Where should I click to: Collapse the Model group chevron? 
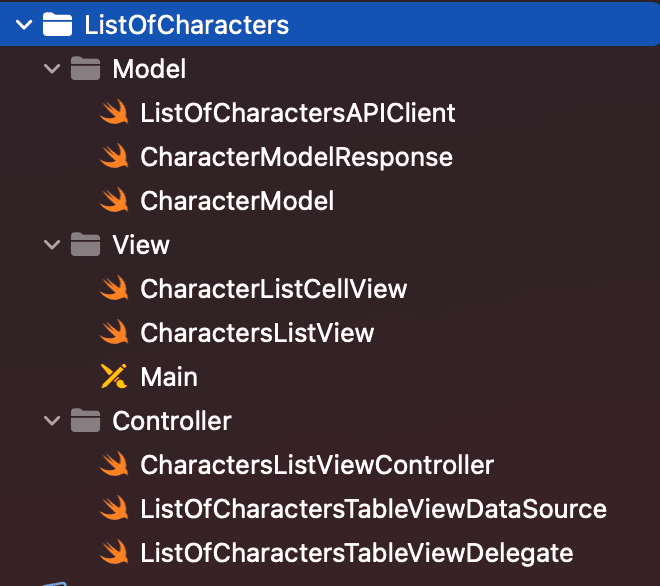(52, 69)
